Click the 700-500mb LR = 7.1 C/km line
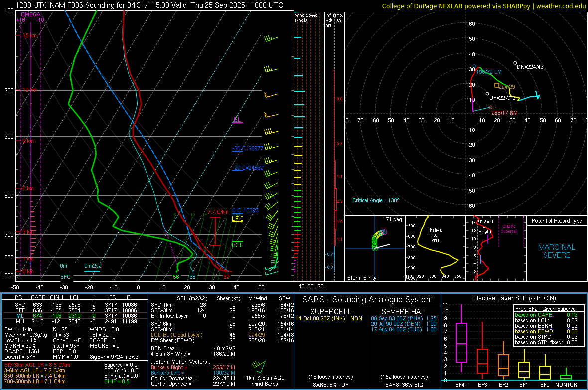Screen dimensions: 588x390 [35, 381]
